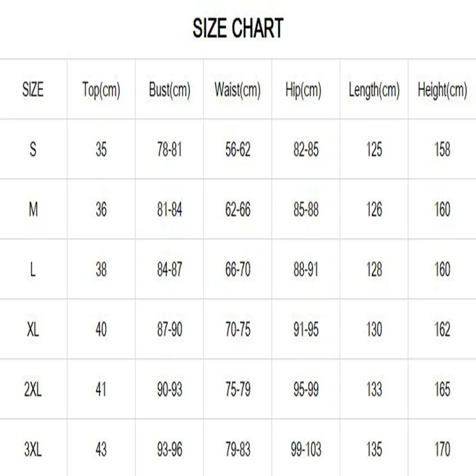The height and width of the screenshot is (476, 476).
Task: Select the S size row label
Action: [x=33, y=149]
